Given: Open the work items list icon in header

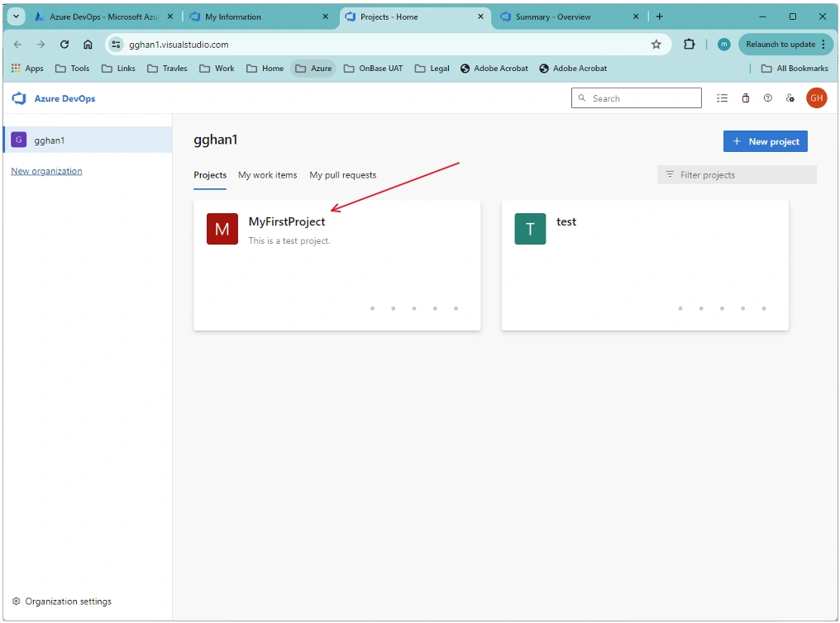Looking at the screenshot, I should (722, 98).
